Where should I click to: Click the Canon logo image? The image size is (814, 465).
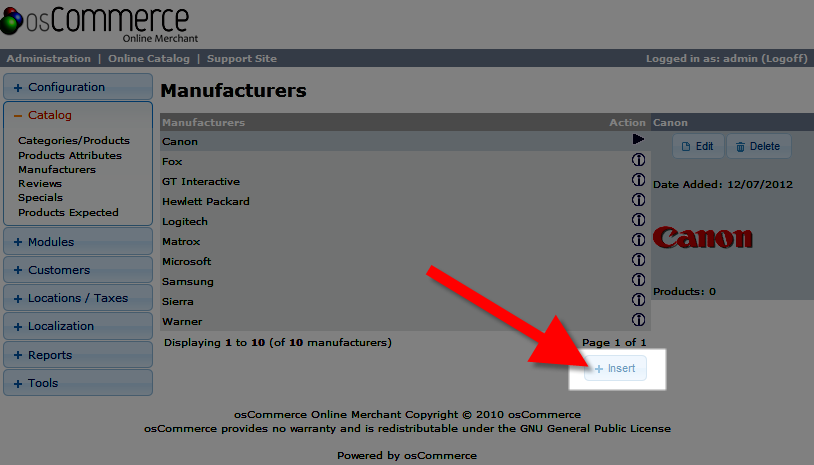702,238
